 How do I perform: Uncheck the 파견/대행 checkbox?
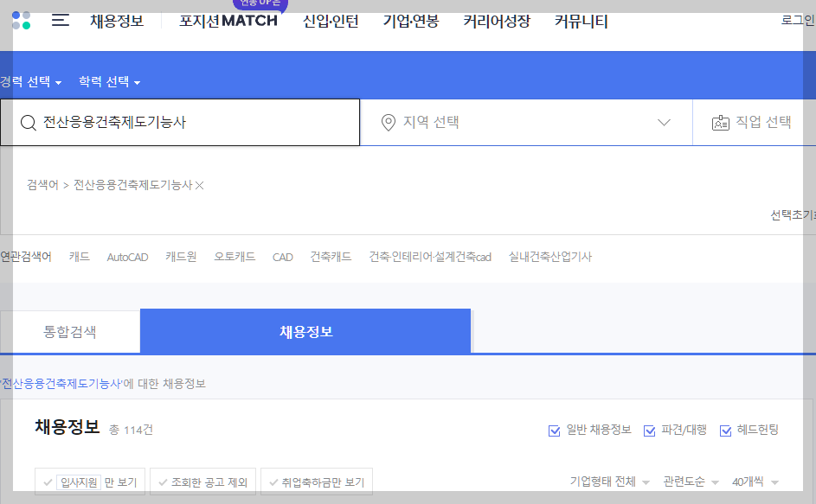point(649,430)
